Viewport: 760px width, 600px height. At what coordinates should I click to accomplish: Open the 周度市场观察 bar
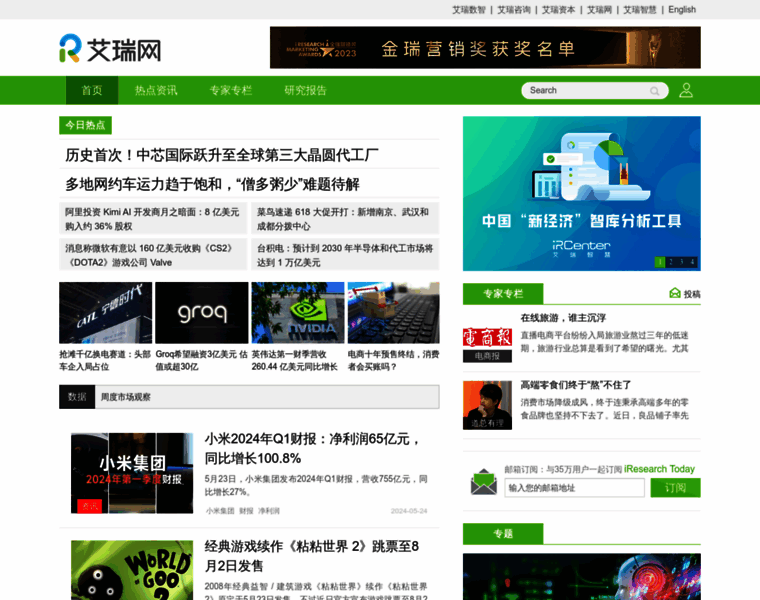[267, 397]
